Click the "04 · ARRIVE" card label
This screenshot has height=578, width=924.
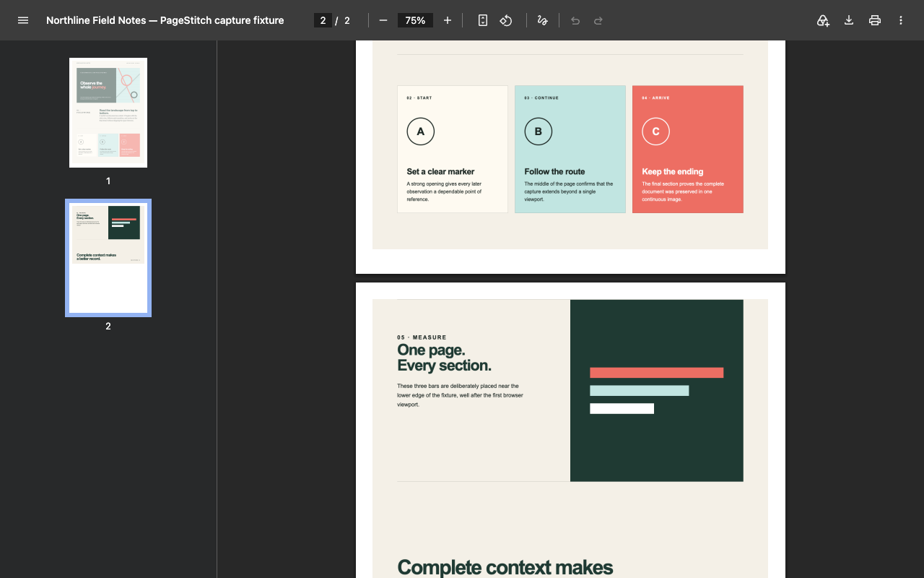click(655, 98)
